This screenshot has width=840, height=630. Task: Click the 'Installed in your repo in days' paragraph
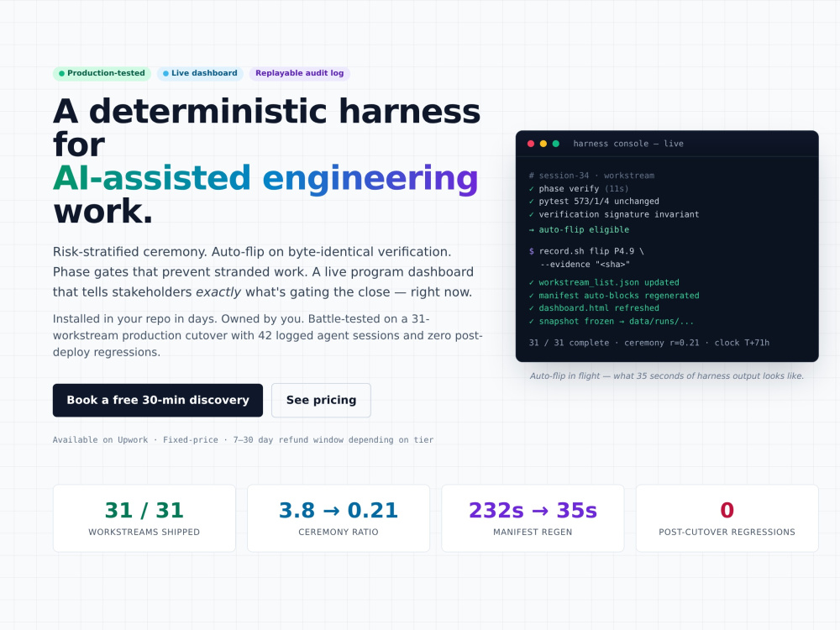[268, 335]
